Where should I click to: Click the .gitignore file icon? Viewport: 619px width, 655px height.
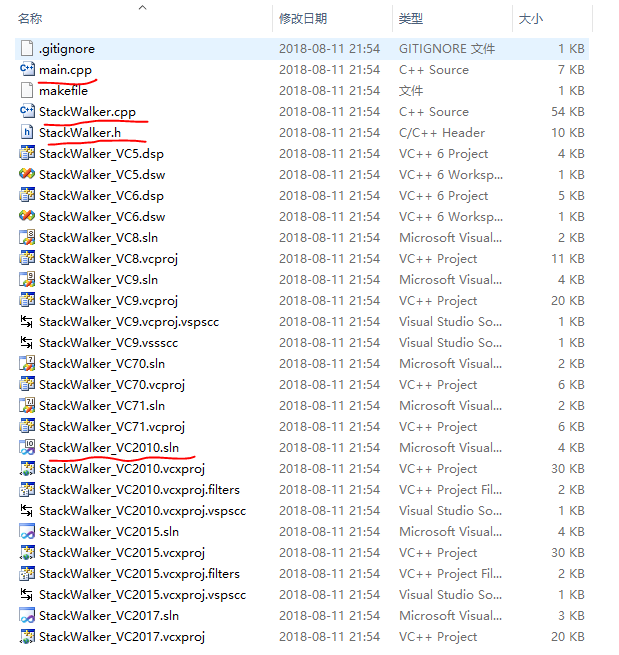click(27, 48)
